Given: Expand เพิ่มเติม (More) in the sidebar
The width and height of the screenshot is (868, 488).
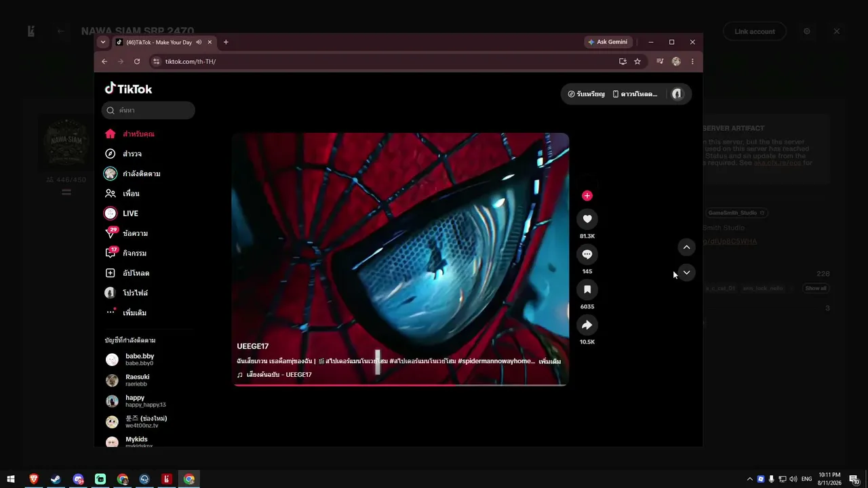Looking at the screenshot, I should pos(125,312).
